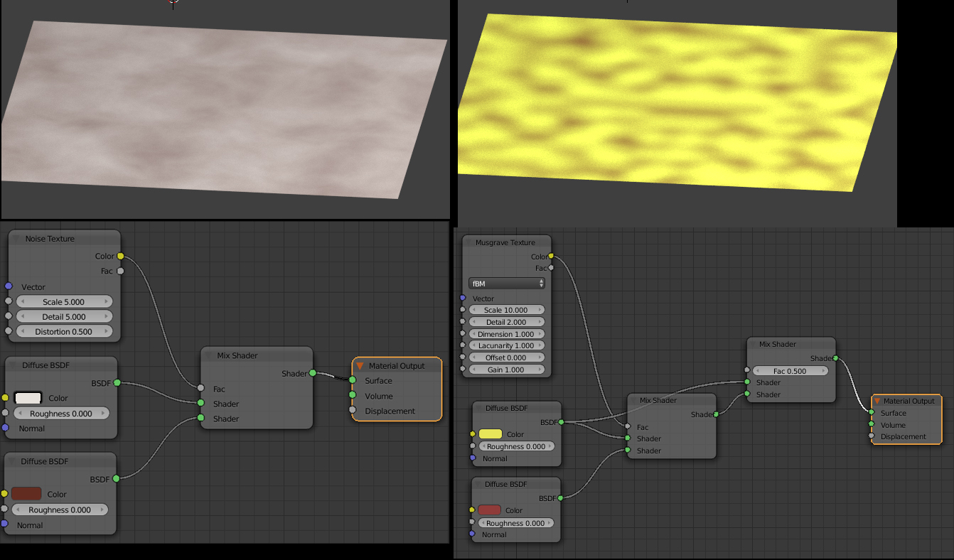Adjust Roughness 0.000 on the yellow Diffuse BSDF

pyautogui.click(x=516, y=446)
